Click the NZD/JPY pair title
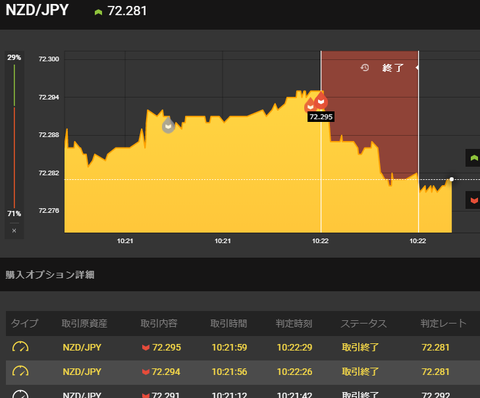Viewport: 480px width, 398px height. (x=37, y=10)
